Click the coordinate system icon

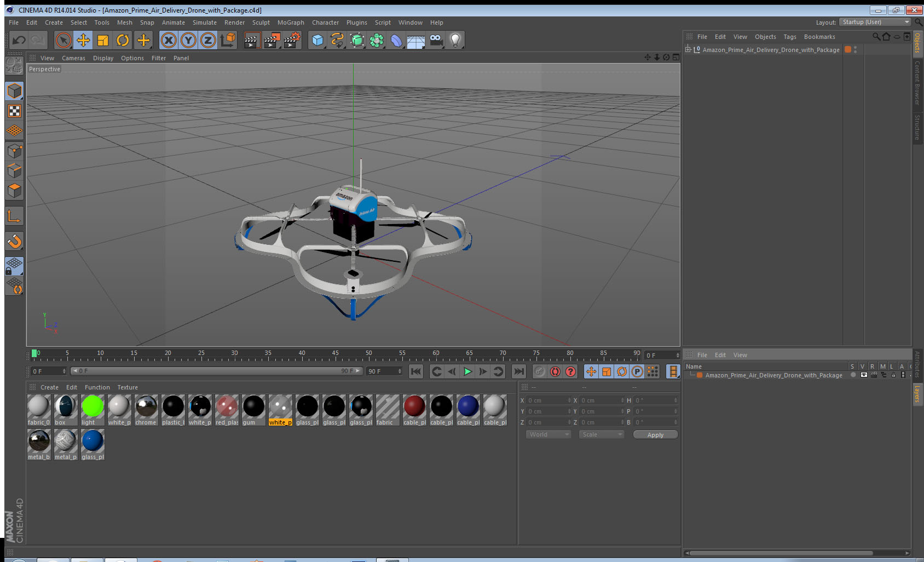228,40
